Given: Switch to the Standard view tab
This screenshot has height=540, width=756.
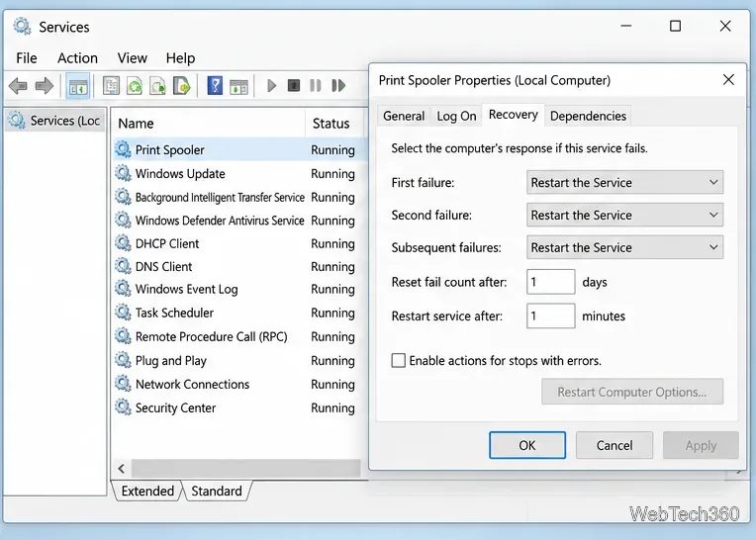Looking at the screenshot, I should [x=217, y=491].
